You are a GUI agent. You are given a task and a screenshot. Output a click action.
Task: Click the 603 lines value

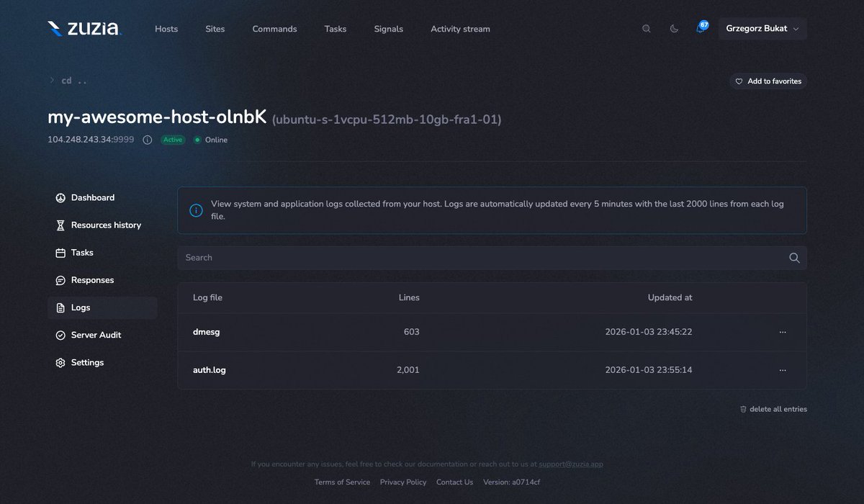tap(411, 332)
